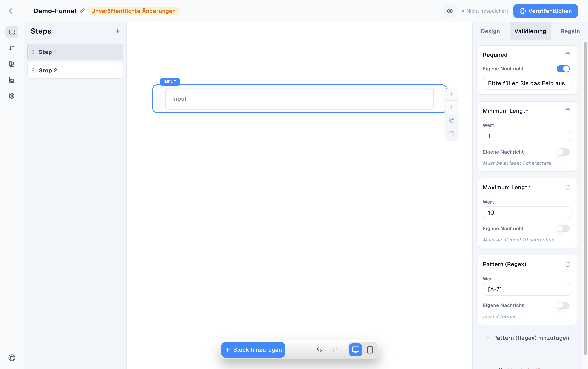This screenshot has height=369, width=588.
Task: Undo the last change
Action: pyautogui.click(x=319, y=350)
